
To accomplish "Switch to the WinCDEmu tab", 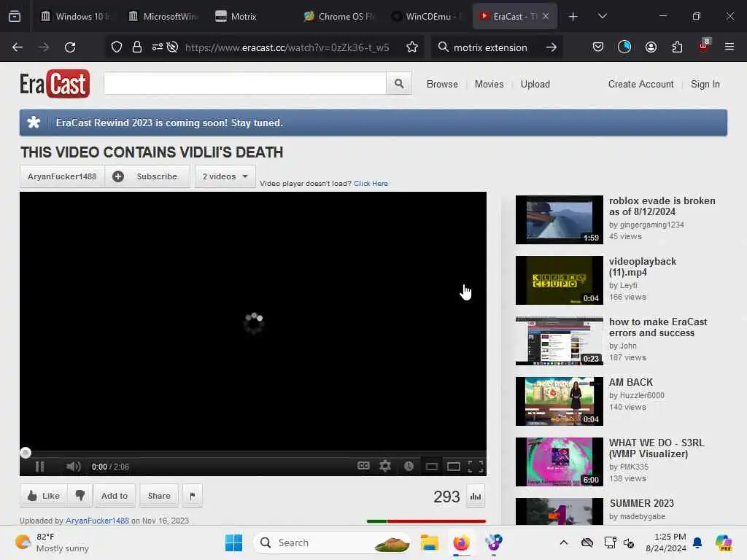I will point(427,16).
